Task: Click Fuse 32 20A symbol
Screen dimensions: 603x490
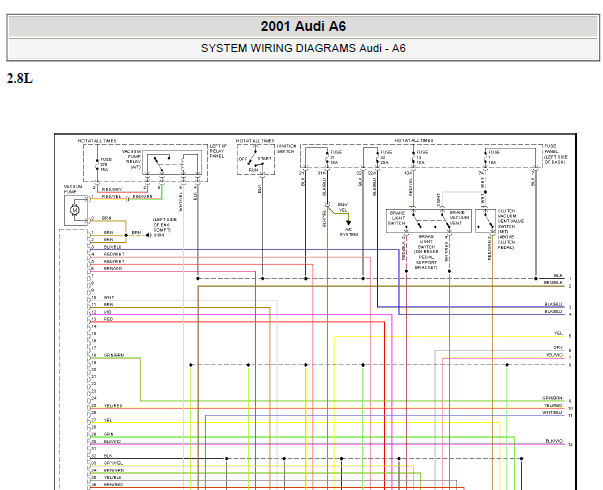Action: 377,158
